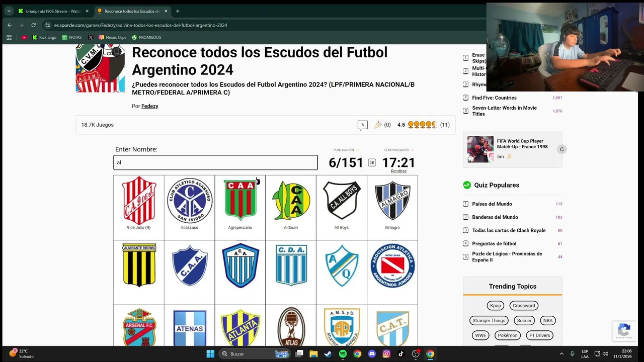The image size is (644, 362).
Task: Select the Pokémon trending topic
Action: tap(507, 335)
